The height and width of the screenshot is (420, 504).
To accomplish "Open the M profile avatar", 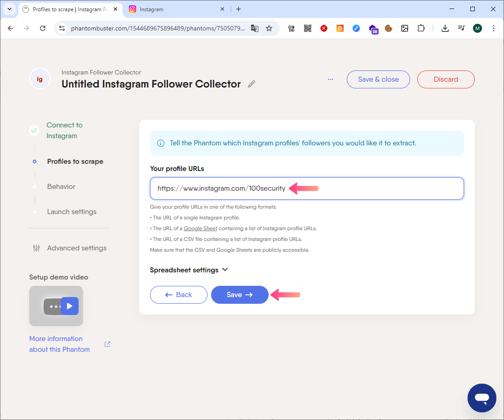I will 477,28.
